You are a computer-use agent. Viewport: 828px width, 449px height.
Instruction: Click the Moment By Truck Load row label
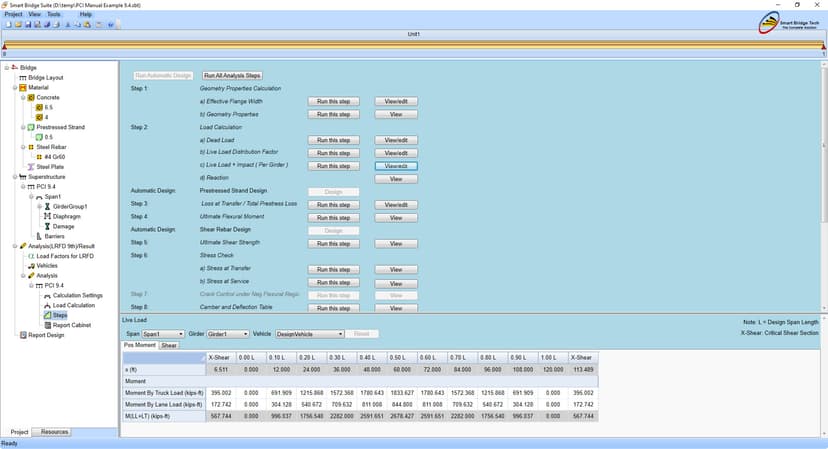[164, 393]
